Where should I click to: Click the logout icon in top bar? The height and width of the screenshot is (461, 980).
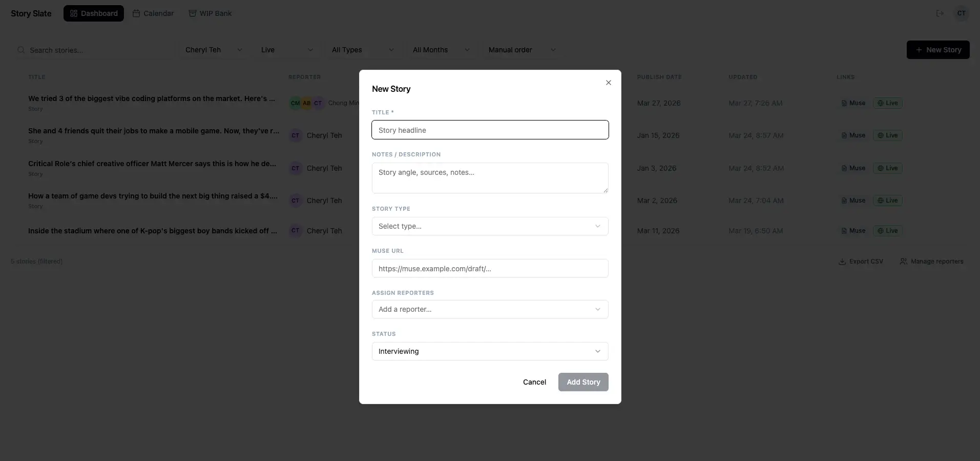point(940,13)
